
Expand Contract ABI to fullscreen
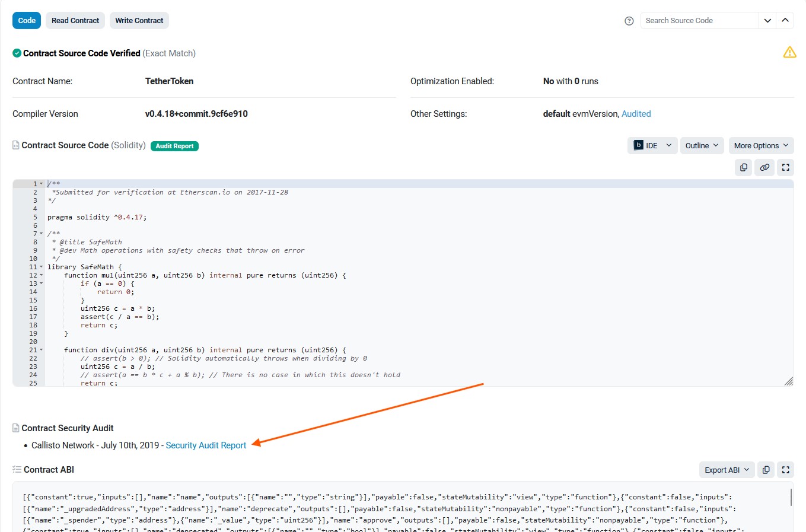[785, 470]
